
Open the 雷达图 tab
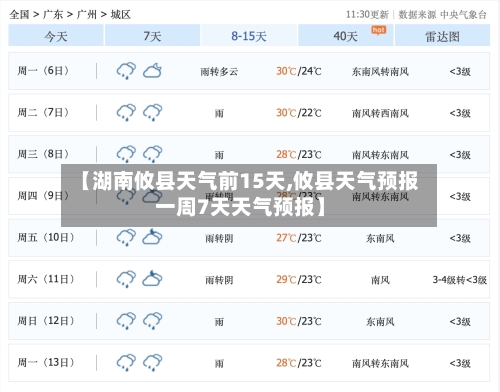coord(442,36)
